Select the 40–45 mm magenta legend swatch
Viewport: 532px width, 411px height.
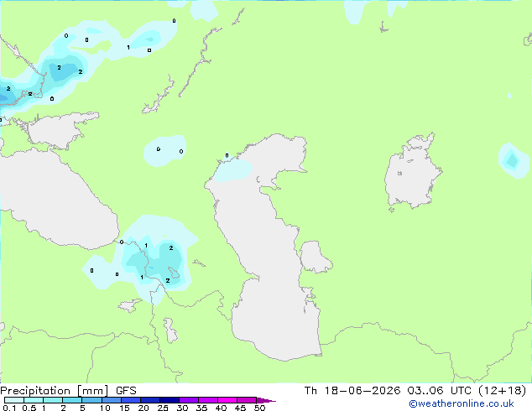(x=227, y=400)
